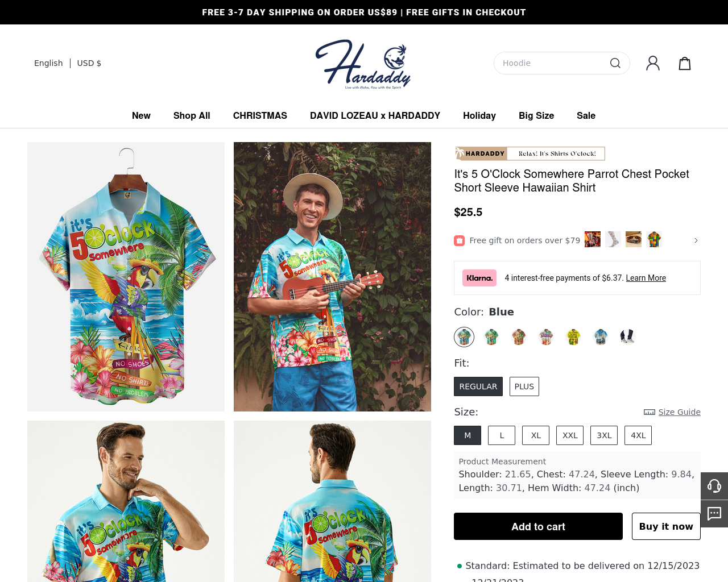Viewport: 728px width, 582px height.
Task: Open the Size Guide link
Action: click(x=679, y=412)
